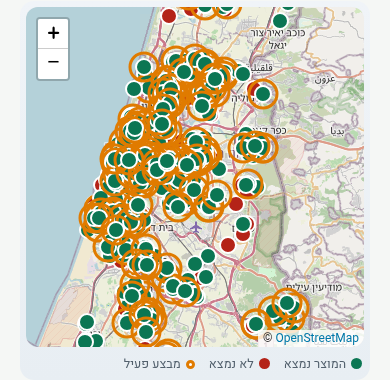Click red marker at top near zoom controls
Viewport: 390px width, 380px height.
click(169, 15)
